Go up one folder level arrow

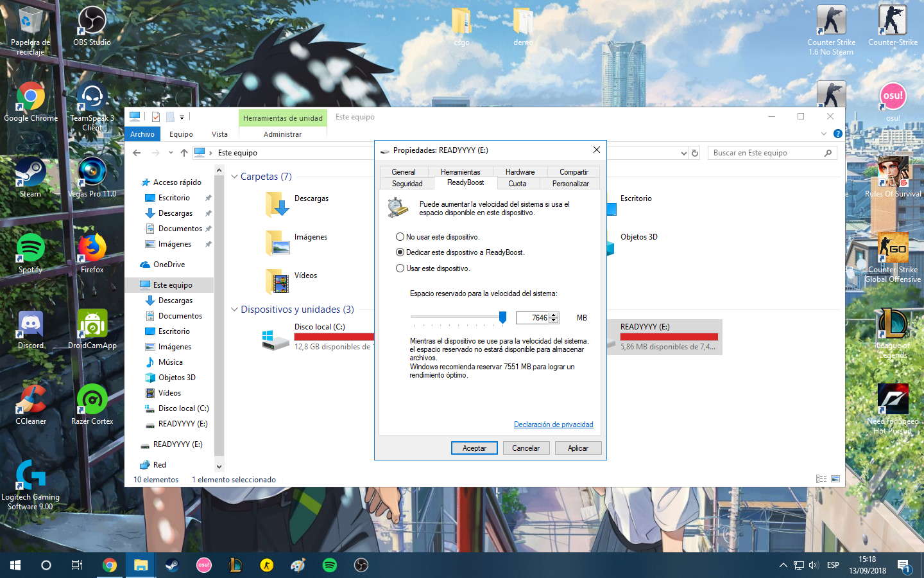184,153
